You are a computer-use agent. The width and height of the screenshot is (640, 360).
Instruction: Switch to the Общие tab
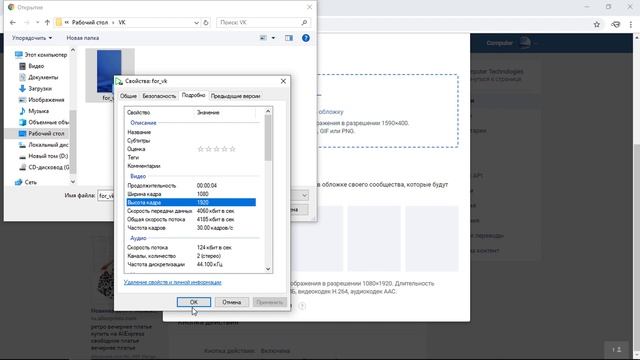[129, 96]
